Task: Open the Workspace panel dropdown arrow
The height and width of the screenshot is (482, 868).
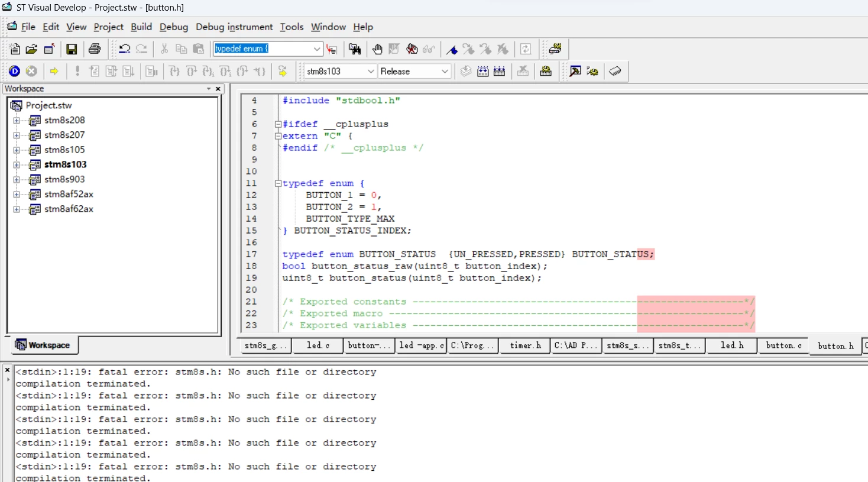Action: tap(209, 89)
